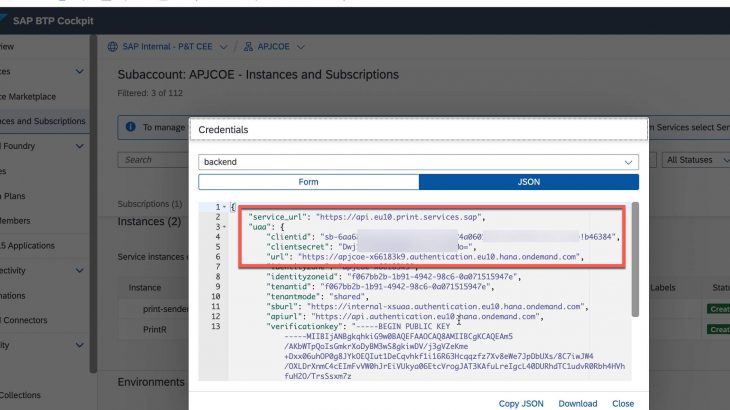Click the Copy JSON button
Image resolution: width=730 pixels, height=410 pixels.
(x=521, y=403)
